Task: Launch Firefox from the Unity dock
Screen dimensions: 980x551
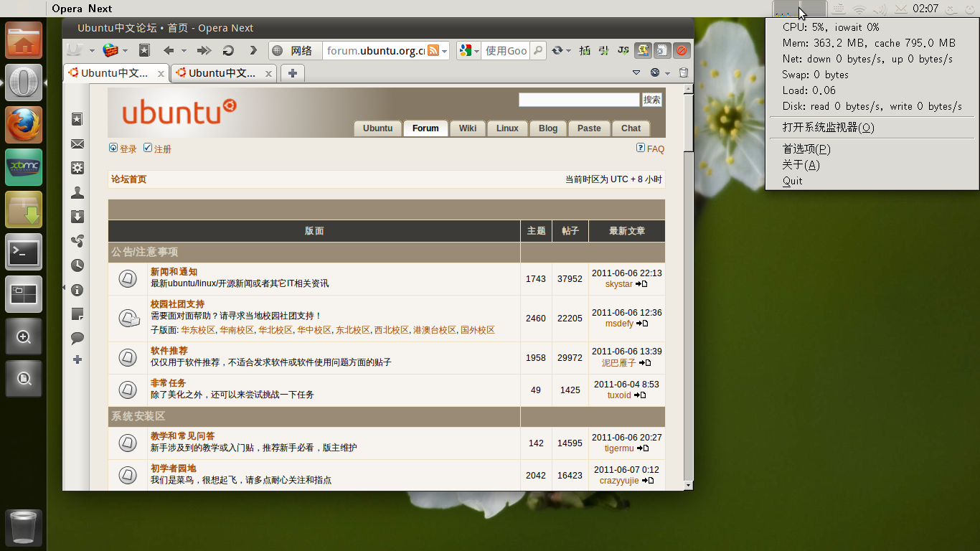Action: pyautogui.click(x=24, y=125)
